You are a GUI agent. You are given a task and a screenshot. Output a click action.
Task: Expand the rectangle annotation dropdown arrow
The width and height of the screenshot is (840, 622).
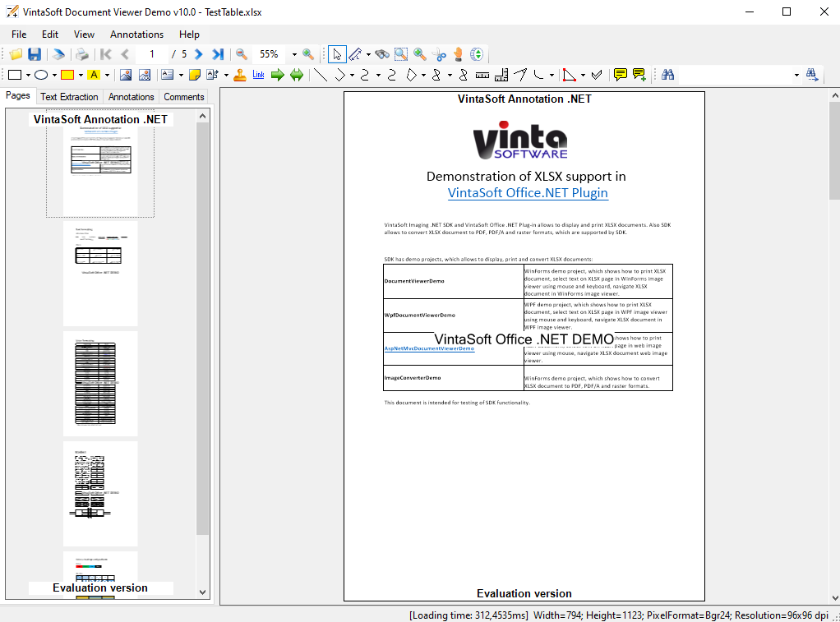[x=27, y=75]
